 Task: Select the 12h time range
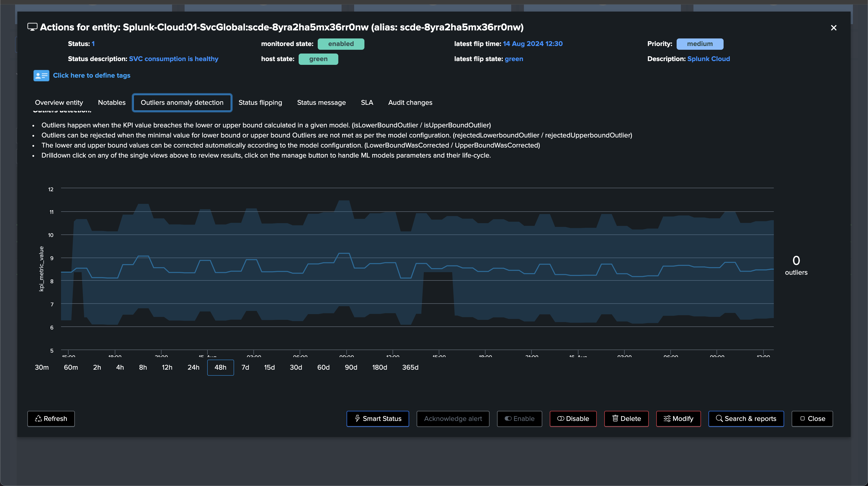[x=167, y=367]
